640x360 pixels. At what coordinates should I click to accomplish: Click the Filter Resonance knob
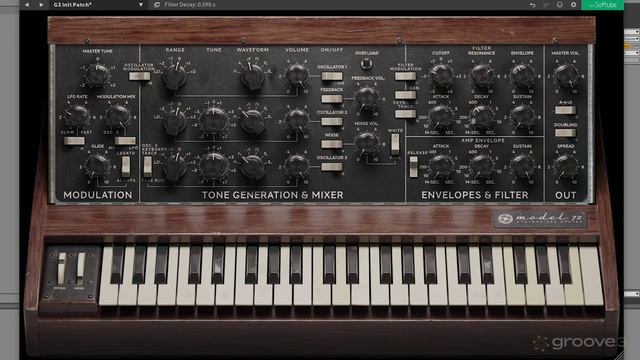(482, 76)
